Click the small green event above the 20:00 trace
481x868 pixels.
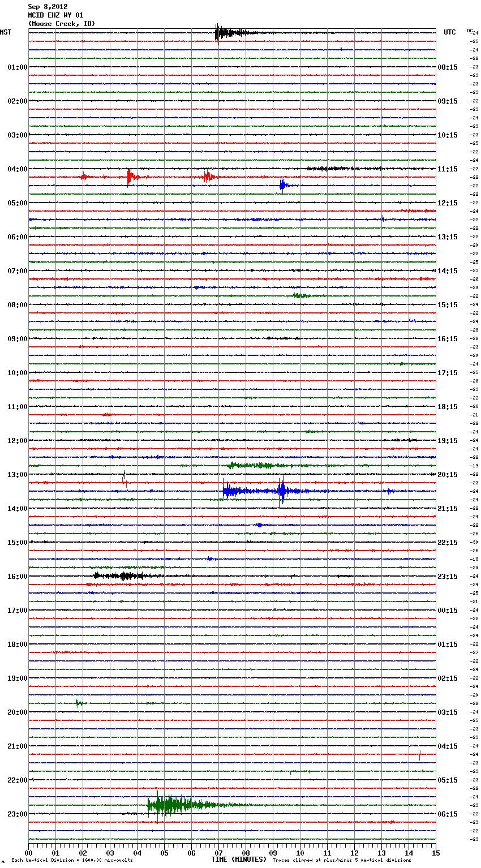(x=79, y=703)
